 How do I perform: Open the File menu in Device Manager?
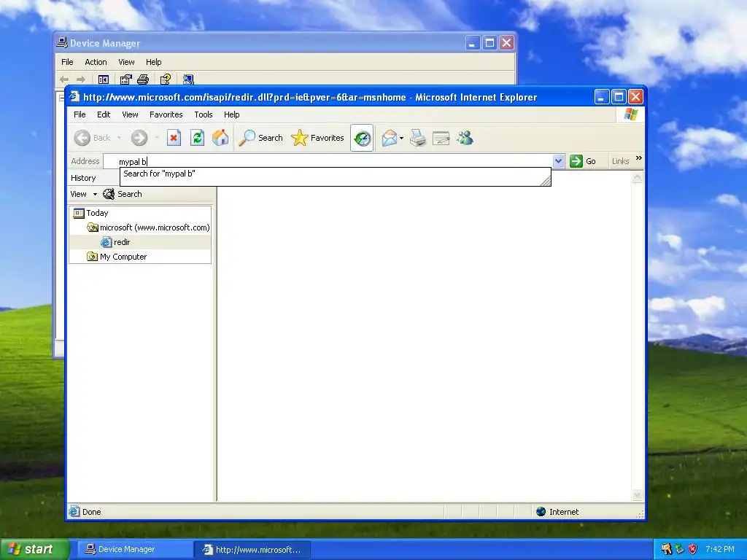pos(67,62)
